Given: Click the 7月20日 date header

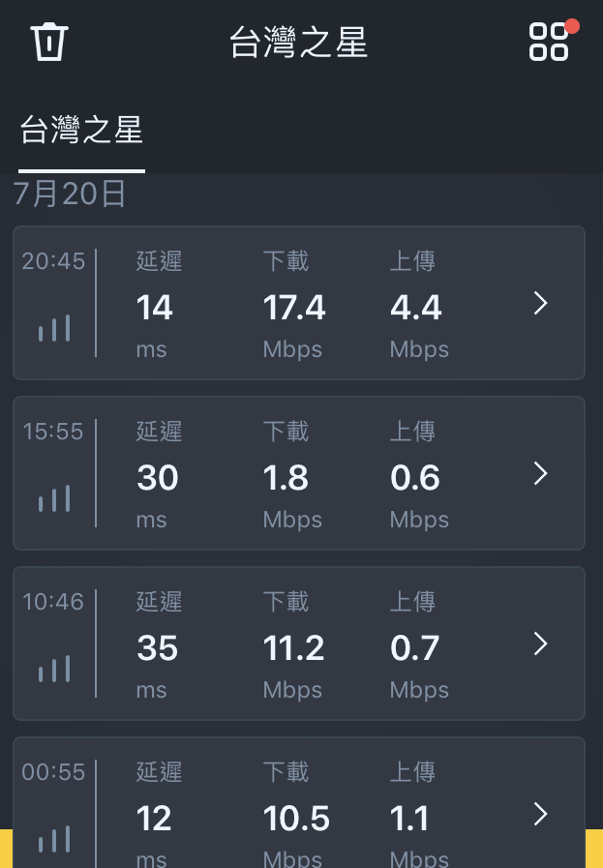Looking at the screenshot, I should [x=70, y=194].
